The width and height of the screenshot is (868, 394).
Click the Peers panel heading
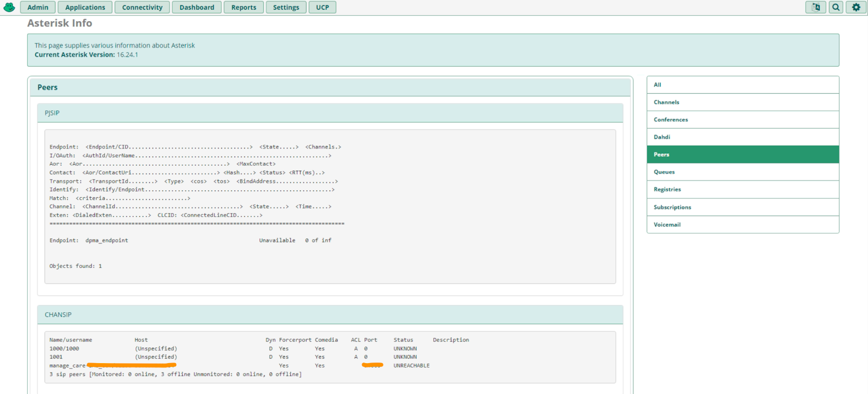(47, 87)
